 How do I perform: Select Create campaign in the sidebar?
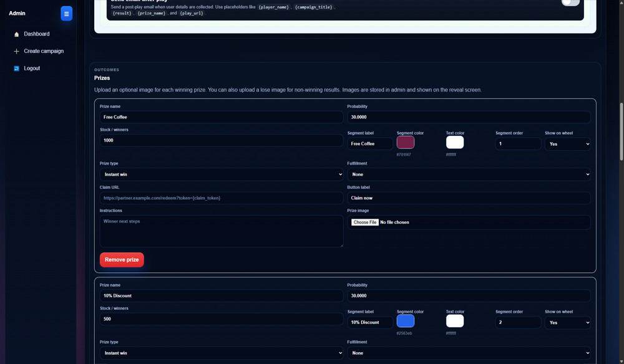(x=44, y=51)
